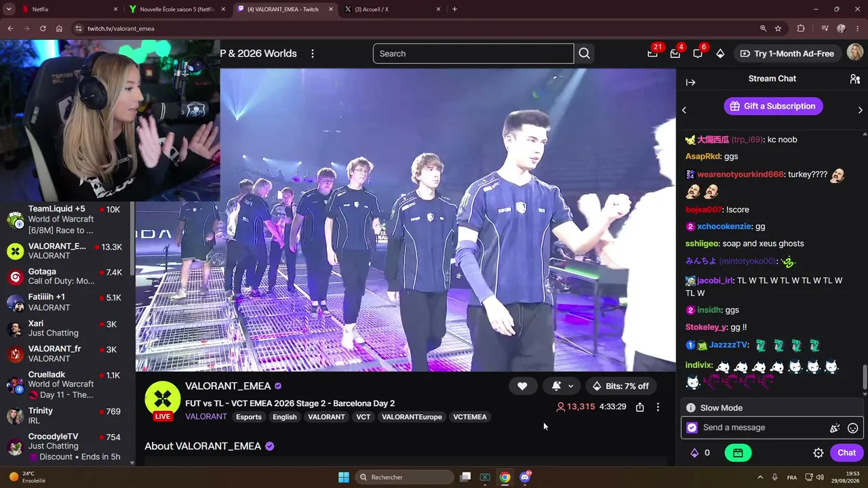This screenshot has width=868, height=488.
Task: Open a new browser tab
Action: [x=454, y=9]
